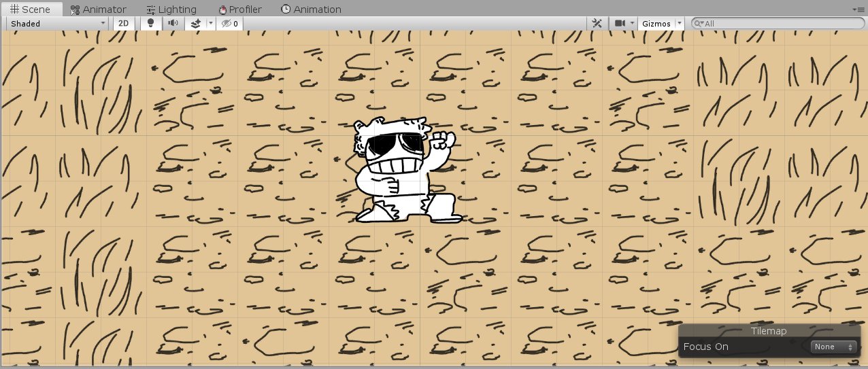Toggle scene effects layers icon

click(195, 23)
